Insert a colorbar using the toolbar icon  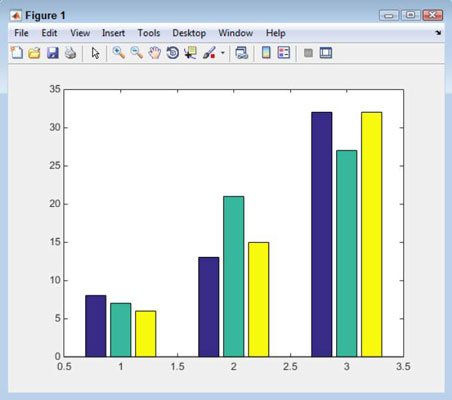[x=266, y=53]
